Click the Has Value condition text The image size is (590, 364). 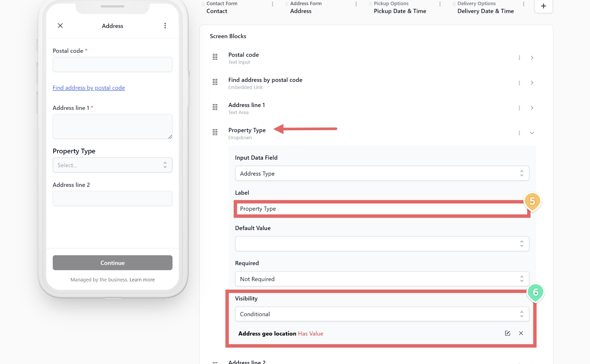pos(311,334)
